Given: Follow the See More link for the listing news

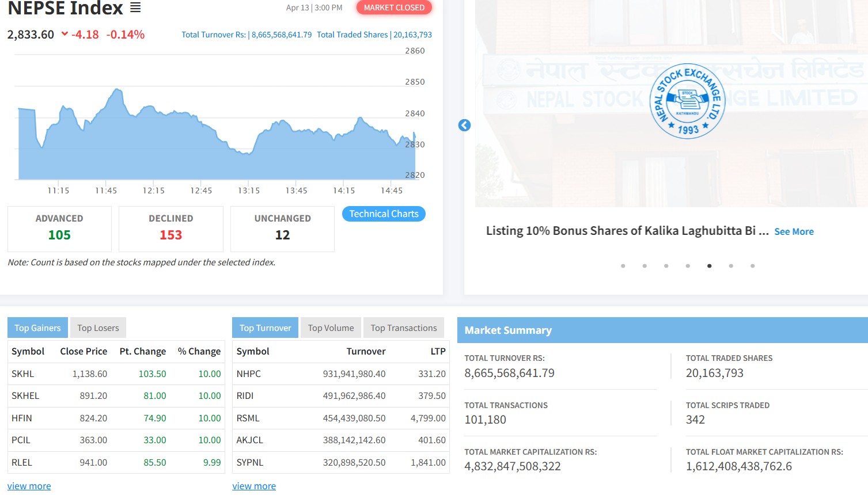Looking at the screenshot, I should 794,231.
